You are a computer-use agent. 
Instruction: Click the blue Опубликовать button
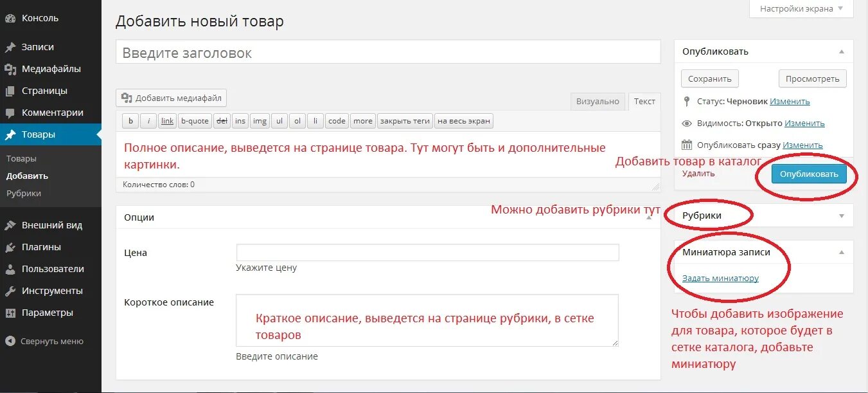(809, 174)
